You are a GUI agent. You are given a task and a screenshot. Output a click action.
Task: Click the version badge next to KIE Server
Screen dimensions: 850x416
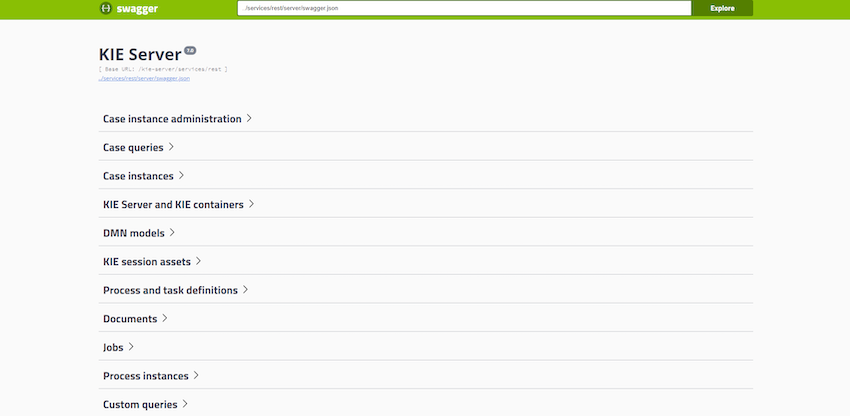tap(190, 50)
